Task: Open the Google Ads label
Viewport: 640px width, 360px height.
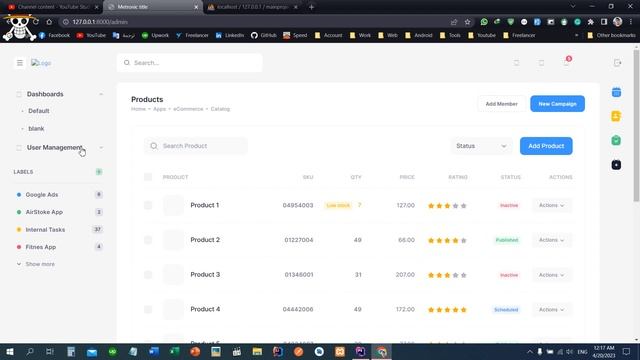Action: [x=42, y=195]
